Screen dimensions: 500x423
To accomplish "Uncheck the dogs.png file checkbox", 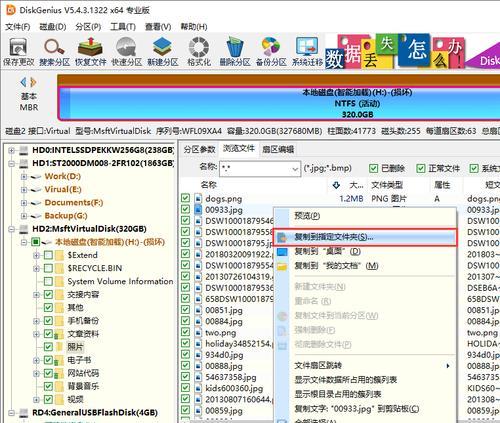I will [185, 198].
